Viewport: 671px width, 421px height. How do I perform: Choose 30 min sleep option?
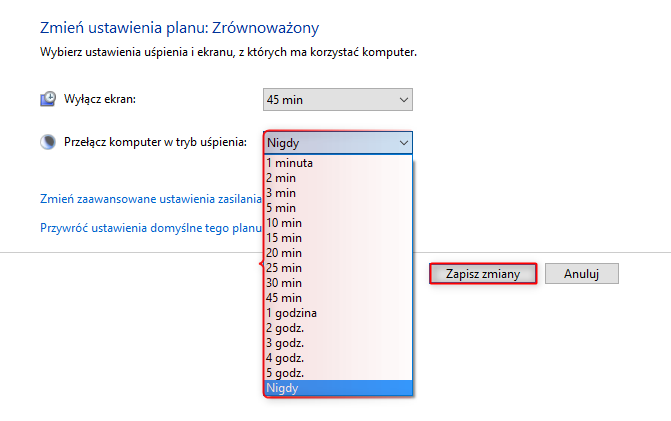pyautogui.click(x=338, y=283)
